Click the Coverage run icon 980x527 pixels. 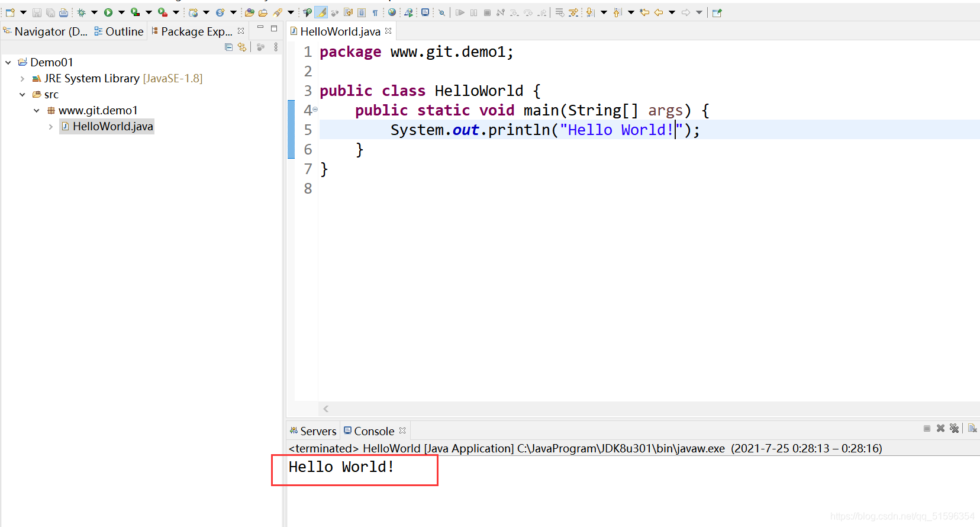(136, 12)
